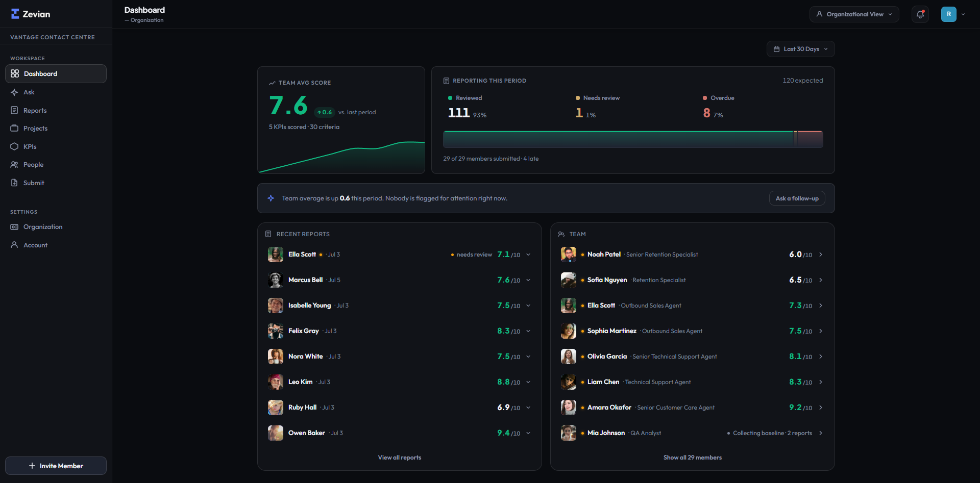Click the Ask sparkle icon in sidebar

pos(14,92)
